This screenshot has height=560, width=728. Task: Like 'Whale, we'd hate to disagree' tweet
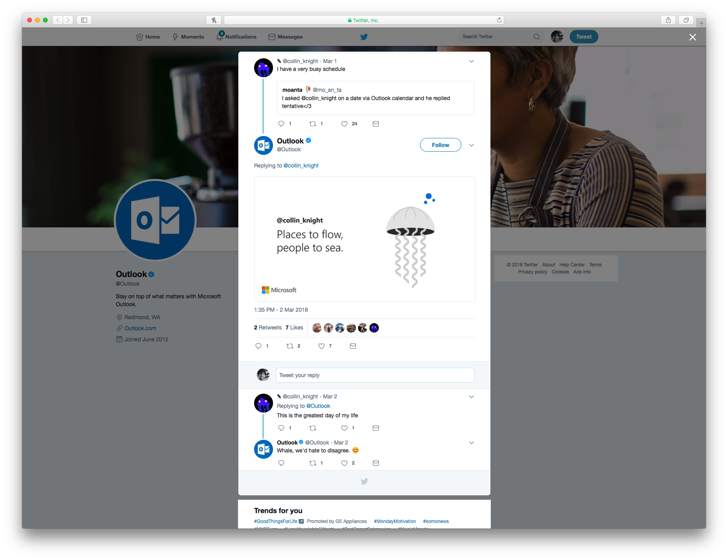pos(344,463)
